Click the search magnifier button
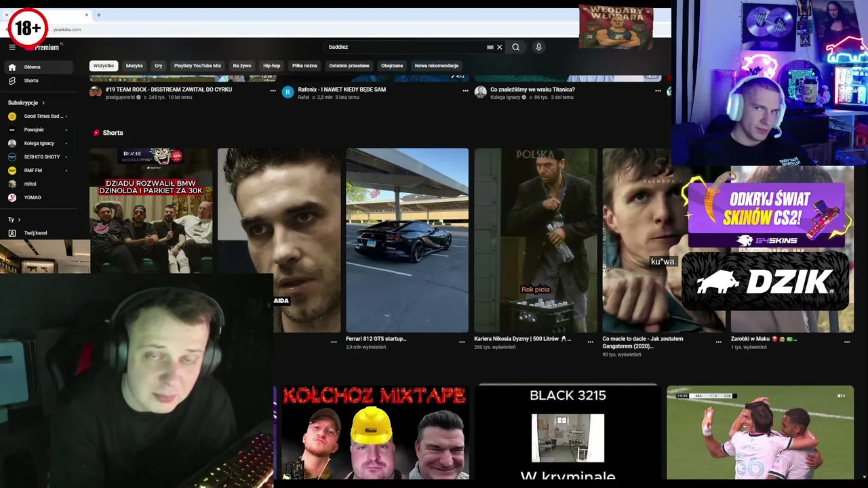 (x=516, y=47)
